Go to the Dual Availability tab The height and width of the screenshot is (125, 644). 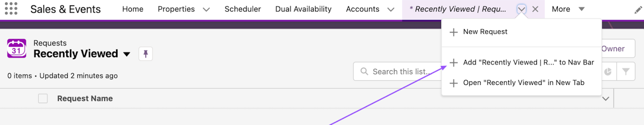coord(303,9)
